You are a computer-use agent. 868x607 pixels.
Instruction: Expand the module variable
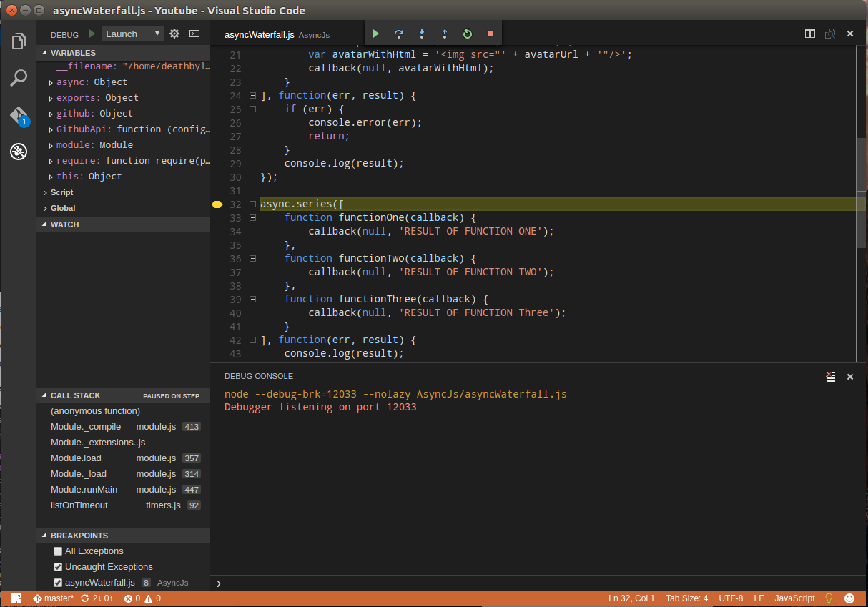(x=51, y=145)
